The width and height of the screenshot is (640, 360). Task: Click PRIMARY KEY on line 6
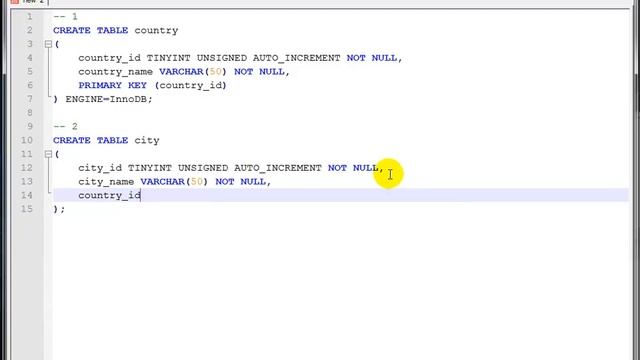pos(112,85)
